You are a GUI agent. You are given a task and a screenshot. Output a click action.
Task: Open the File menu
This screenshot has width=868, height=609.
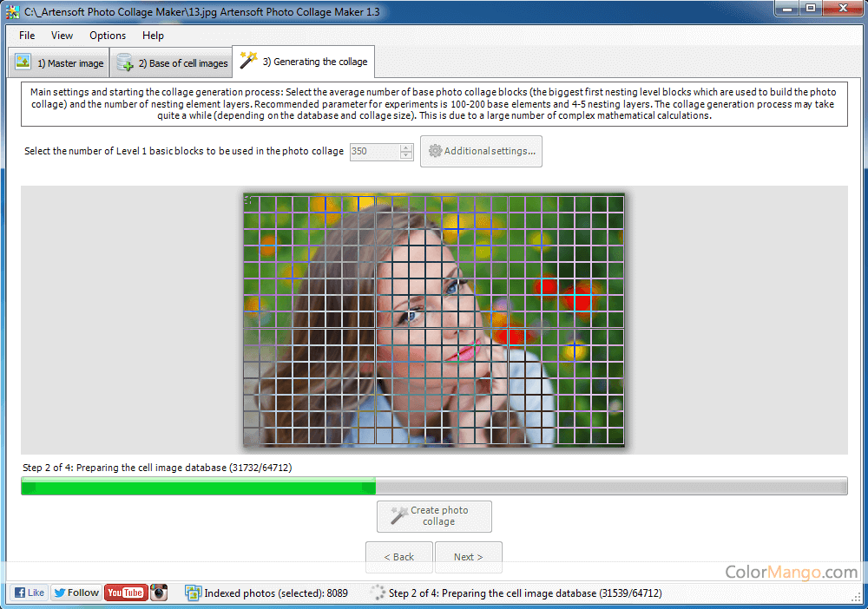27,36
